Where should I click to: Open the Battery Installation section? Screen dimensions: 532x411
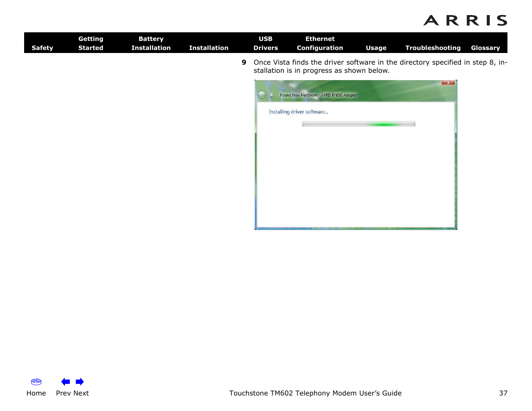[x=151, y=43]
